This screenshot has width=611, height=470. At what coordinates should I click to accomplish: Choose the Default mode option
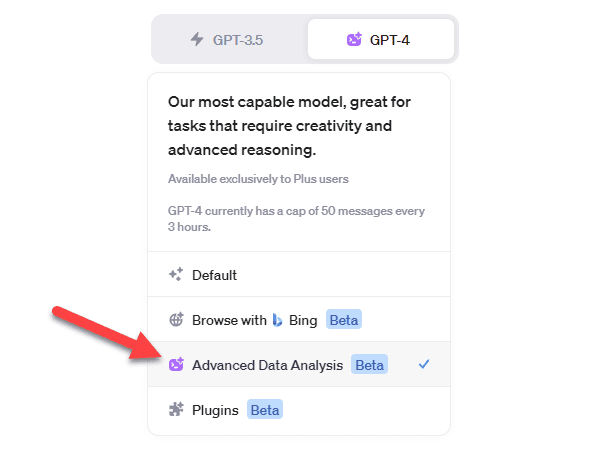pyautogui.click(x=299, y=274)
